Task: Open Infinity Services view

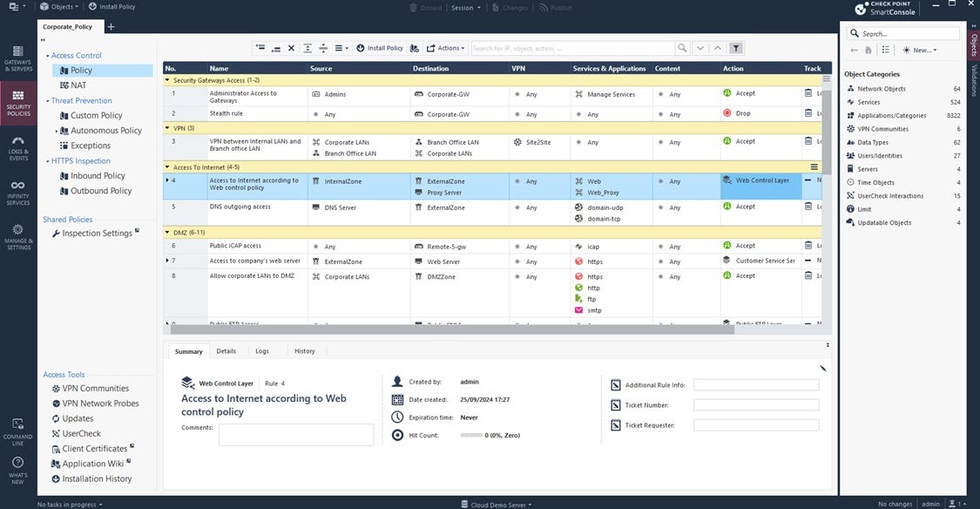Action: (18, 193)
